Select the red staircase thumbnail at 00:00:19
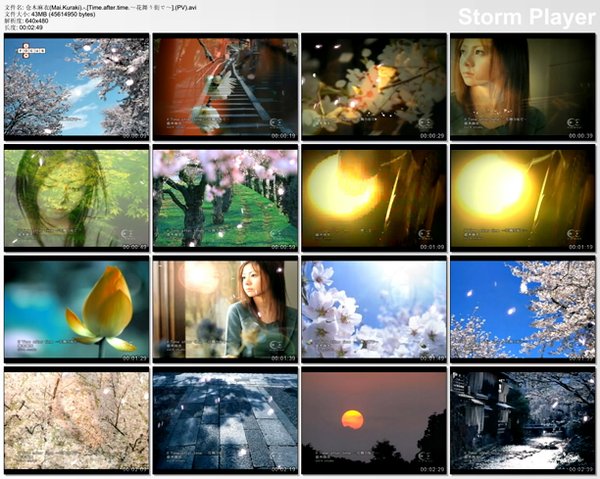This screenshot has width=600, height=479. coord(225,87)
